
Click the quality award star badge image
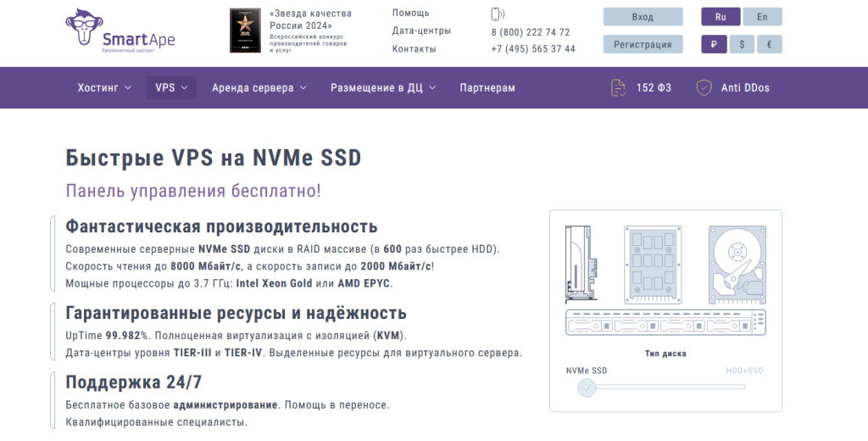click(245, 31)
